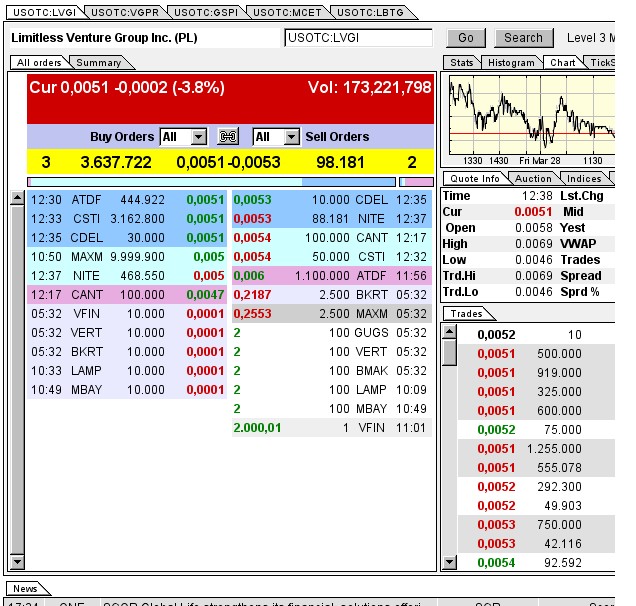
Task: Select the Trades tab
Action: 466,314
